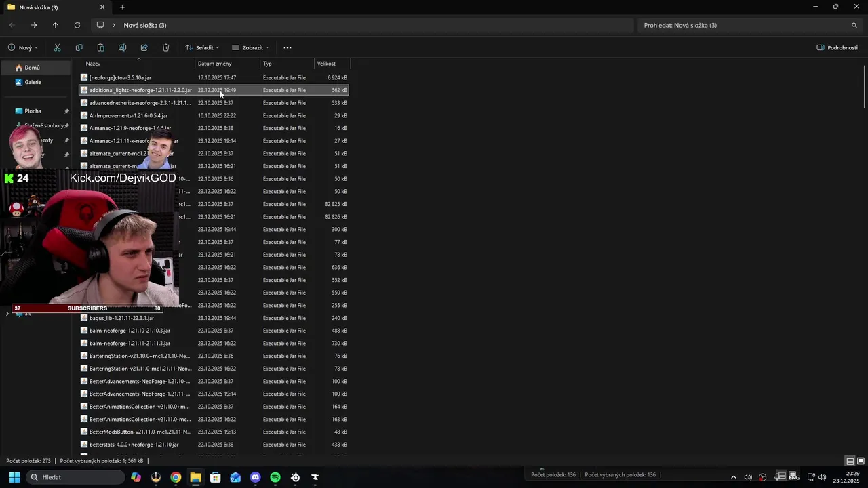Click the taskbar clock showing 20:29
Viewport: 868px width, 488px height.
[x=846, y=477]
